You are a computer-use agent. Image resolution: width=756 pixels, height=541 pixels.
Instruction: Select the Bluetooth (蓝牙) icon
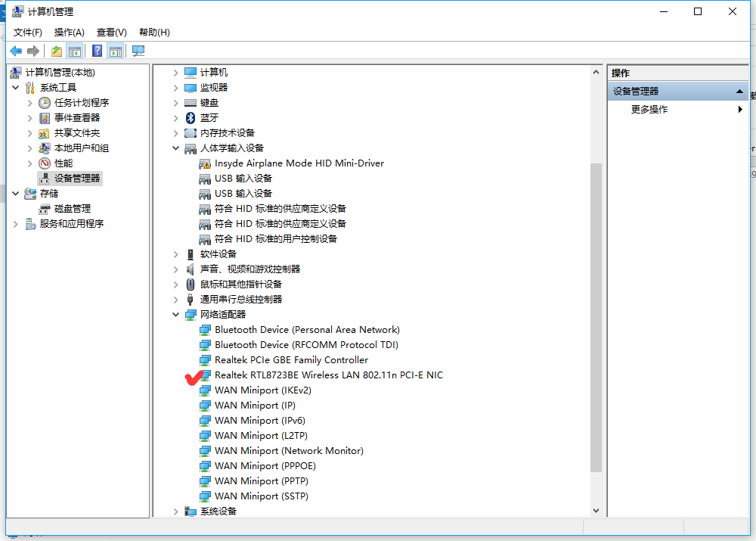[x=191, y=118]
